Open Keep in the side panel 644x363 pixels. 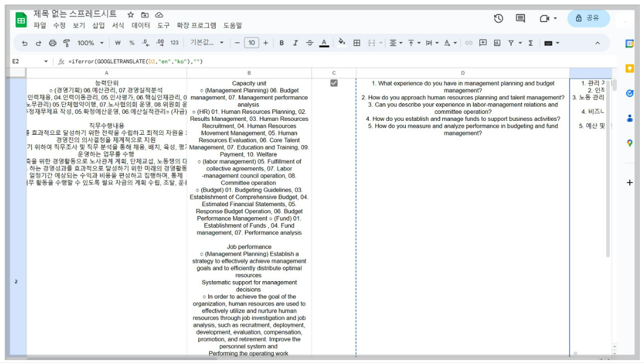click(629, 69)
